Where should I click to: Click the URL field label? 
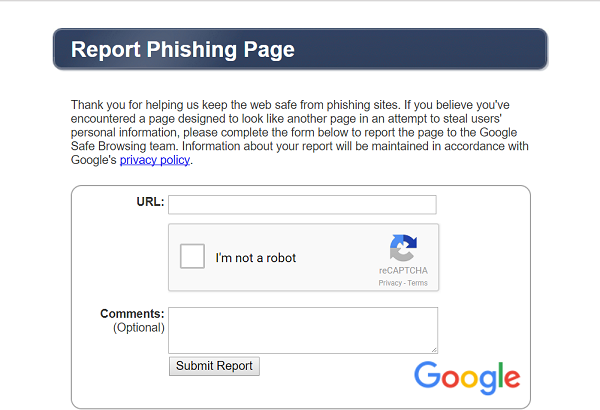[x=150, y=202]
